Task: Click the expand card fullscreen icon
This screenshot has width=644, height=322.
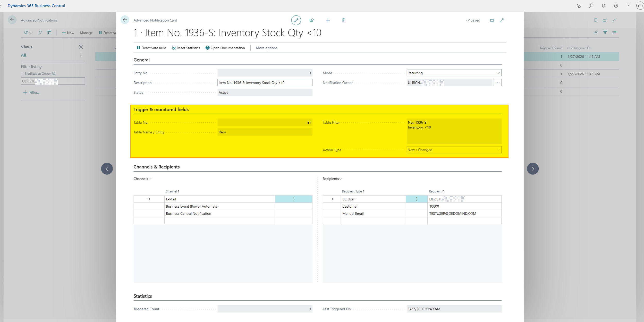Action: point(502,20)
